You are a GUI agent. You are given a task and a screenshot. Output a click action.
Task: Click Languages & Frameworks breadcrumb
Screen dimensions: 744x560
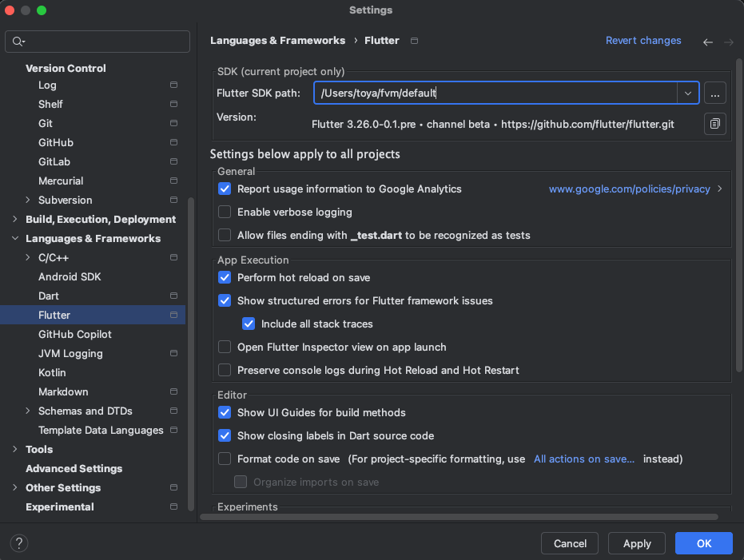pyautogui.click(x=277, y=41)
